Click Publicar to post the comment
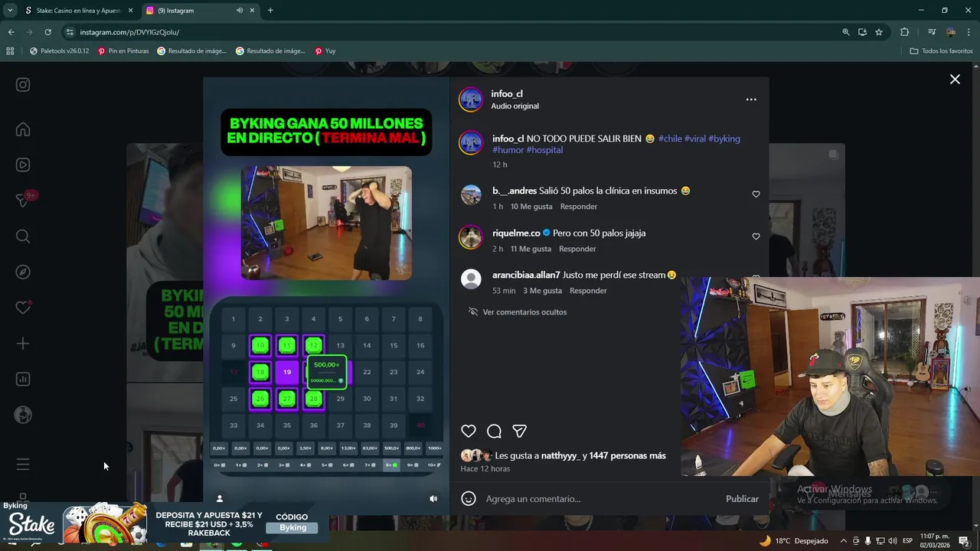This screenshot has height=551, width=980. click(742, 499)
